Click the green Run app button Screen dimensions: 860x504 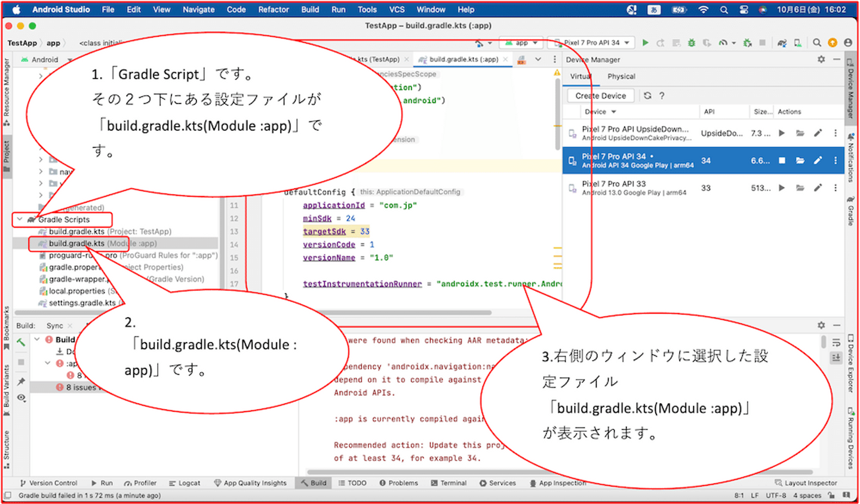pos(645,43)
